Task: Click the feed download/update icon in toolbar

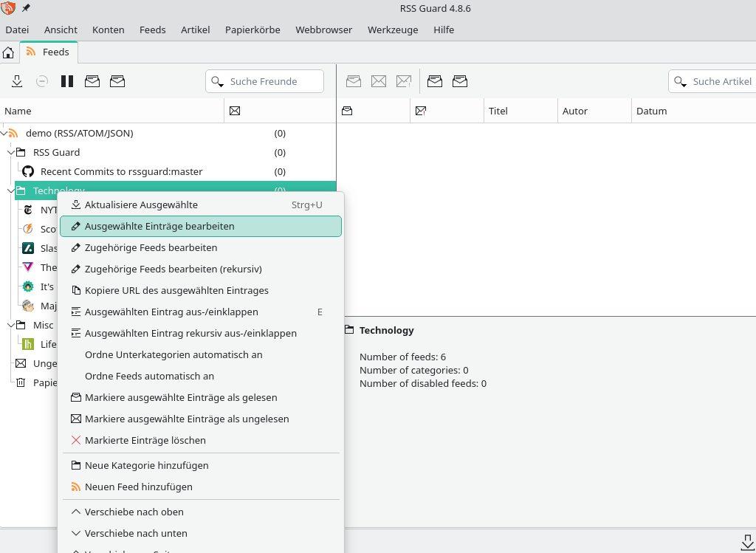Action: tap(17, 81)
